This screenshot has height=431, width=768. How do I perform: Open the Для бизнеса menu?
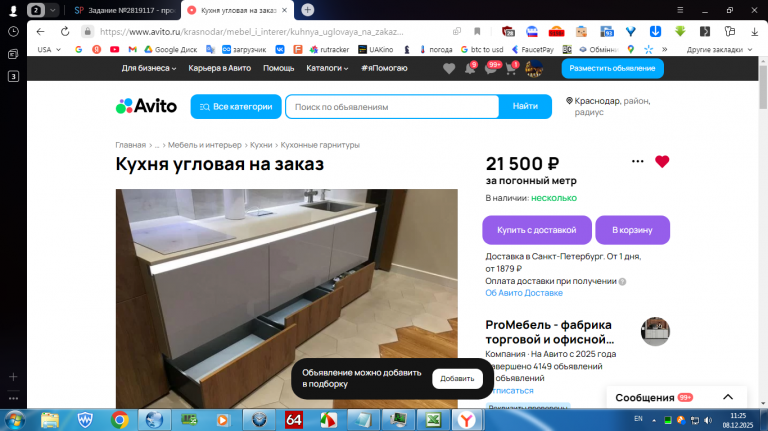(x=149, y=68)
